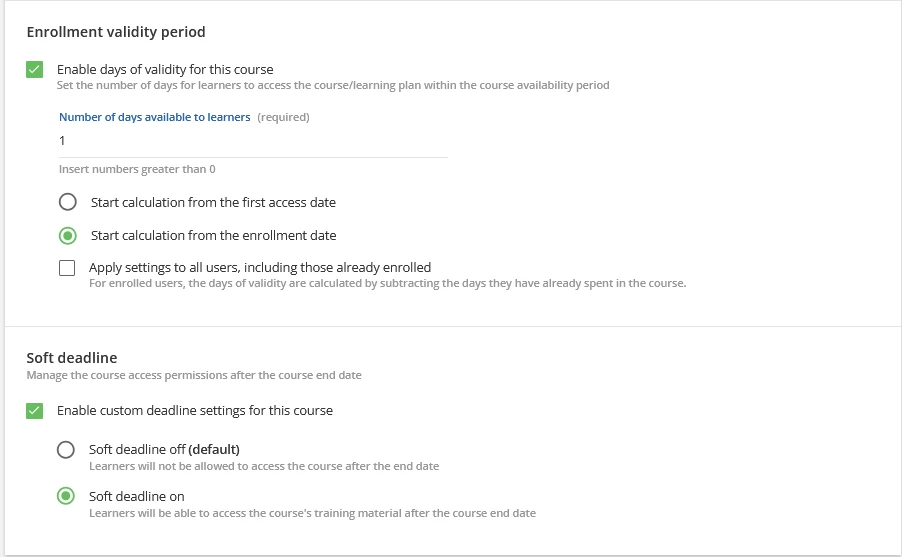
Task: Click the 'Manage the course access permissions' description
Action: point(193,376)
